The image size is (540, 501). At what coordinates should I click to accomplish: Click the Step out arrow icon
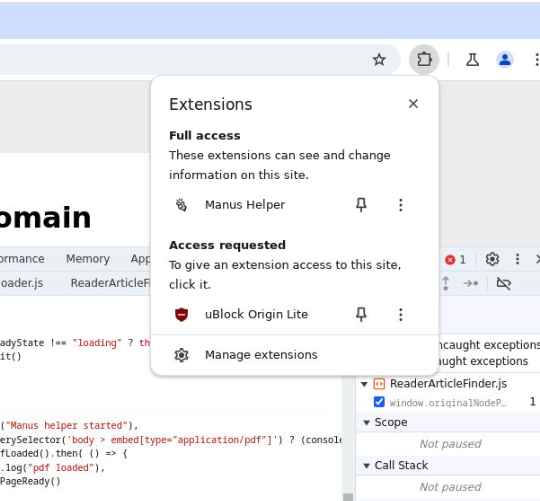(x=446, y=283)
